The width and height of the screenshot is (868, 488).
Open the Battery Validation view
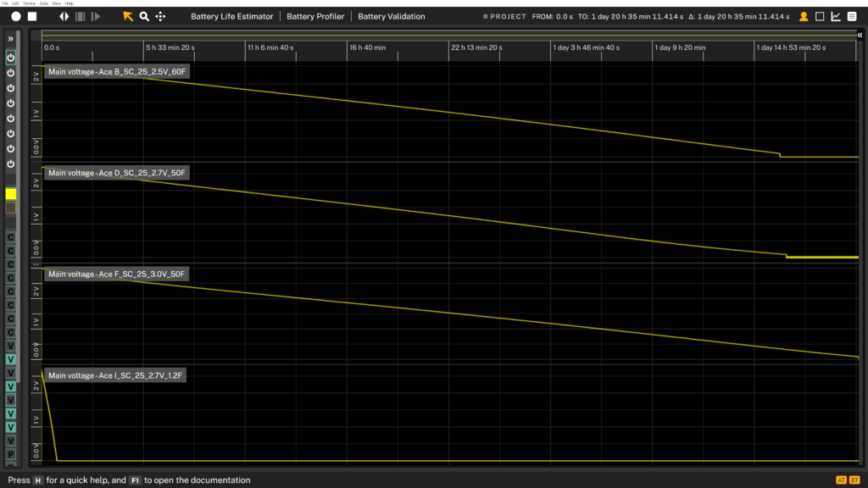click(391, 15)
